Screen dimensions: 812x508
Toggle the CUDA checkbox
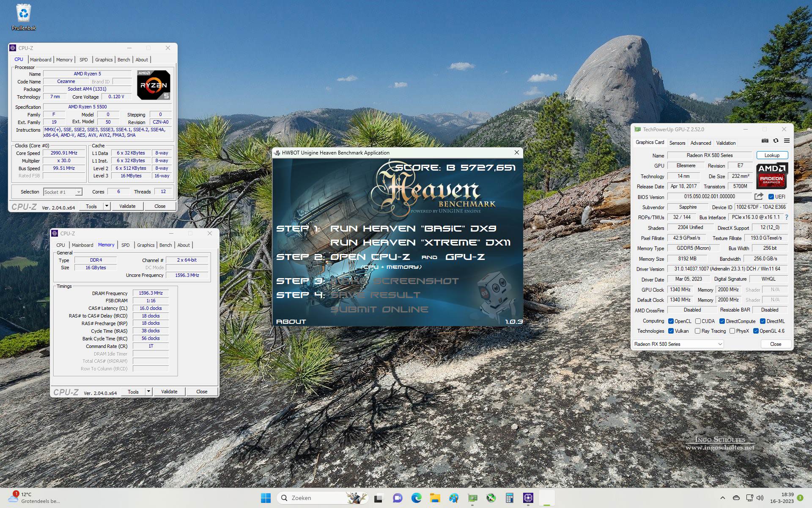point(698,321)
